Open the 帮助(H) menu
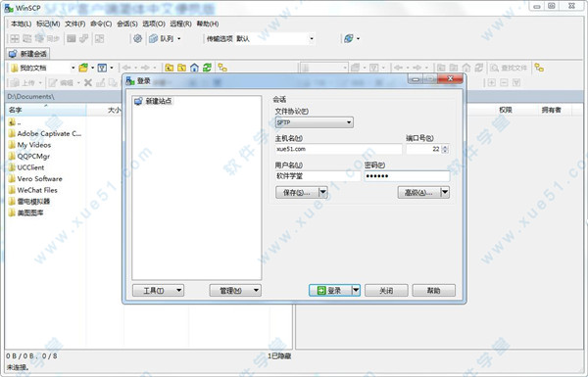 tap(208, 24)
